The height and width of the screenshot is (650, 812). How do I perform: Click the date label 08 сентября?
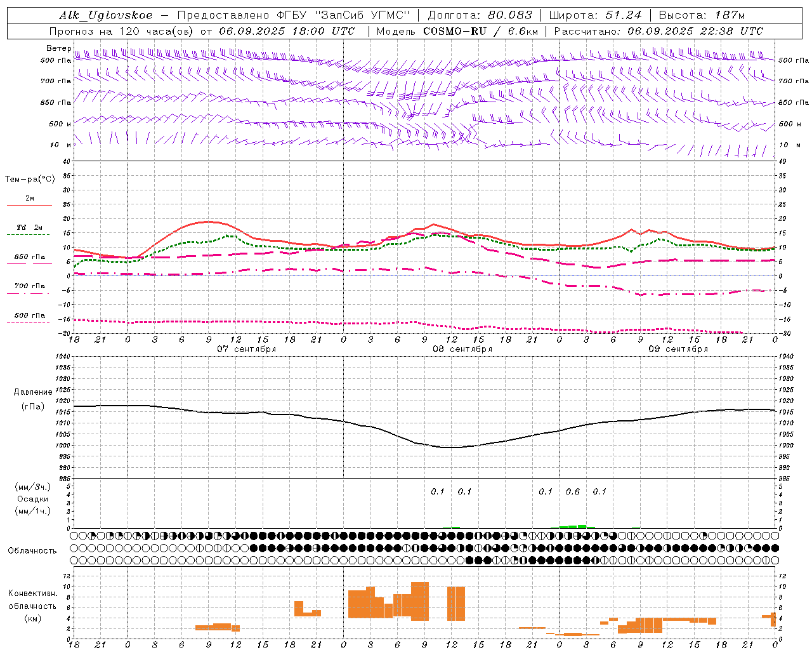coord(462,349)
